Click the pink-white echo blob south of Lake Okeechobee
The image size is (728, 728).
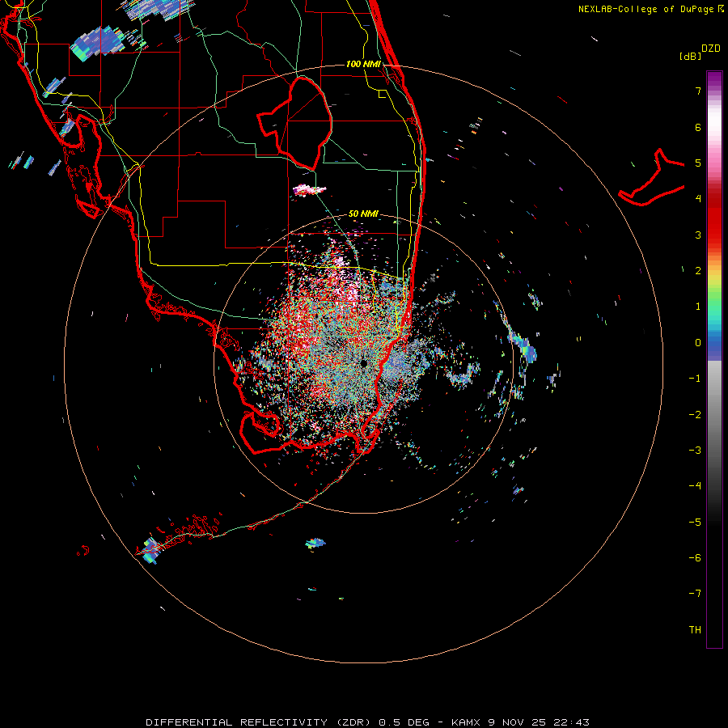click(x=310, y=189)
